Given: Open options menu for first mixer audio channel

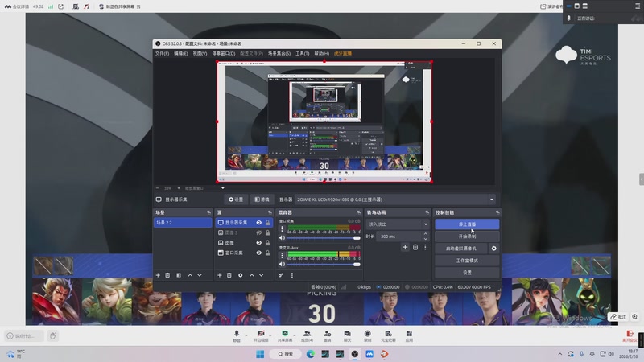Looking at the screenshot, I should point(282,229).
